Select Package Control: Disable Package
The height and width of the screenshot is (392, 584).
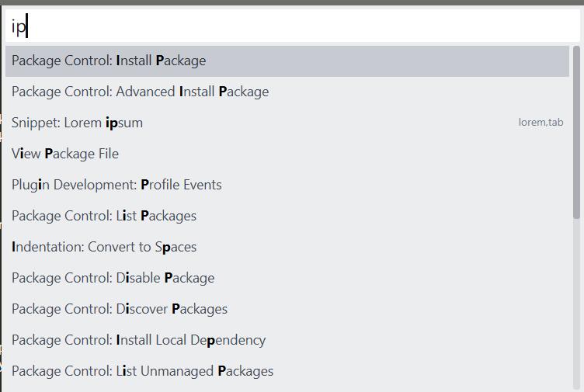coord(287,278)
